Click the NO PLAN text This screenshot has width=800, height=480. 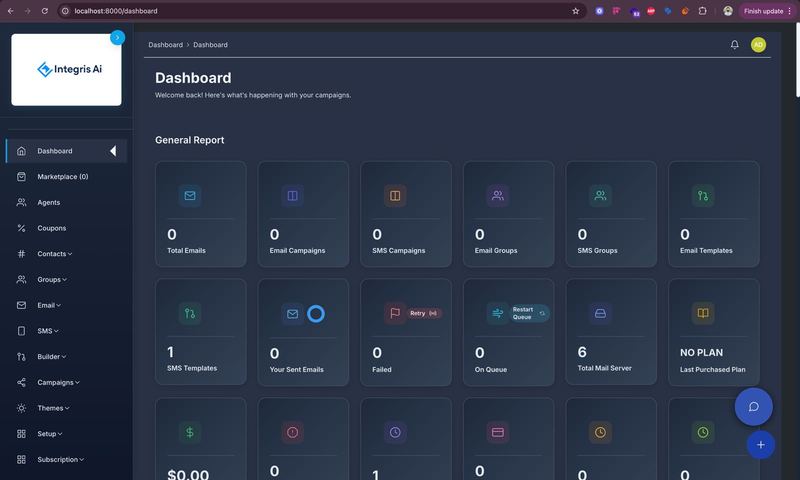pos(701,353)
